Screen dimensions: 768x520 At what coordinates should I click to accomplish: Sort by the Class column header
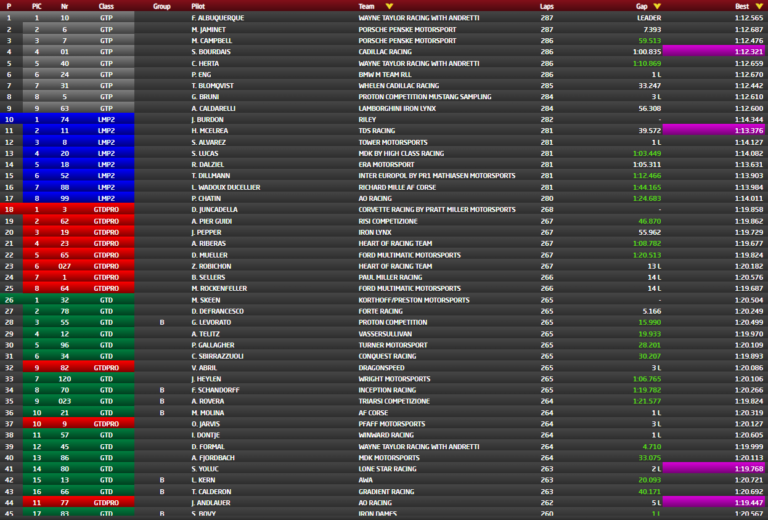coord(106,6)
